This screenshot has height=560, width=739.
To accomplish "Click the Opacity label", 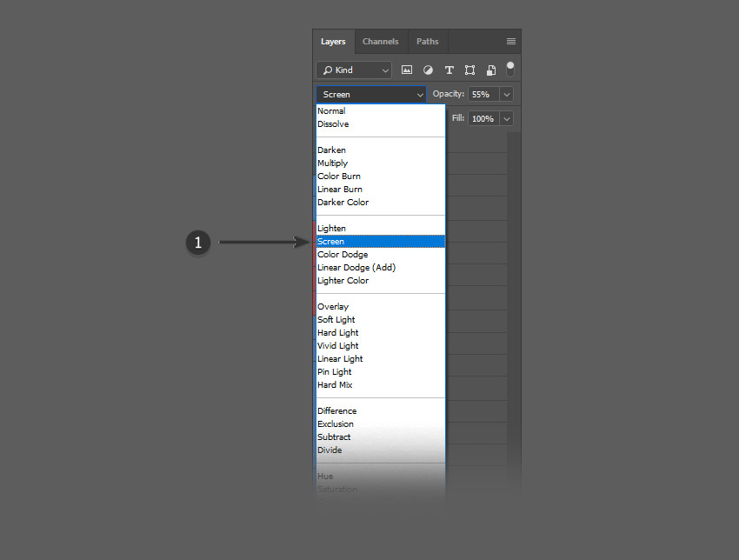I will (449, 94).
